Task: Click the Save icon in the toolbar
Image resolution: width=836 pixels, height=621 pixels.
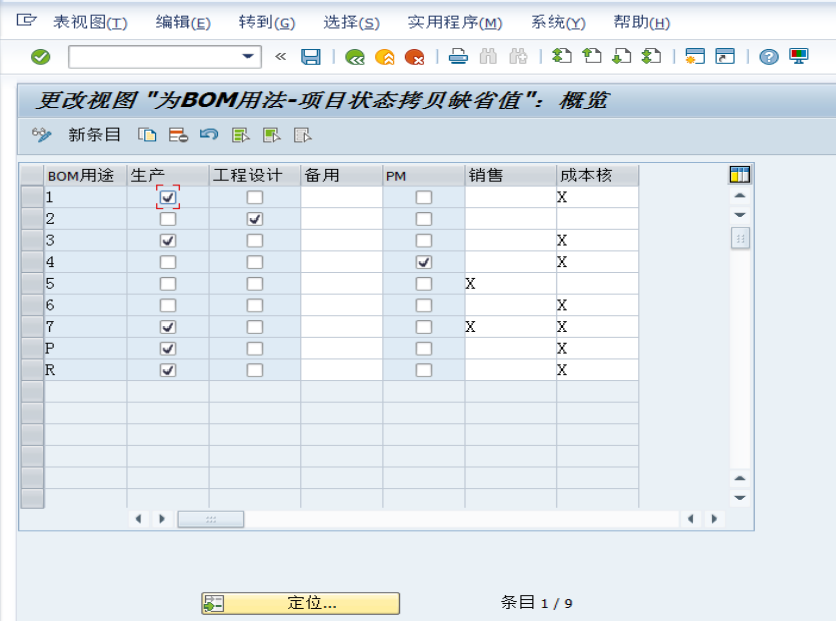Action: (310, 58)
